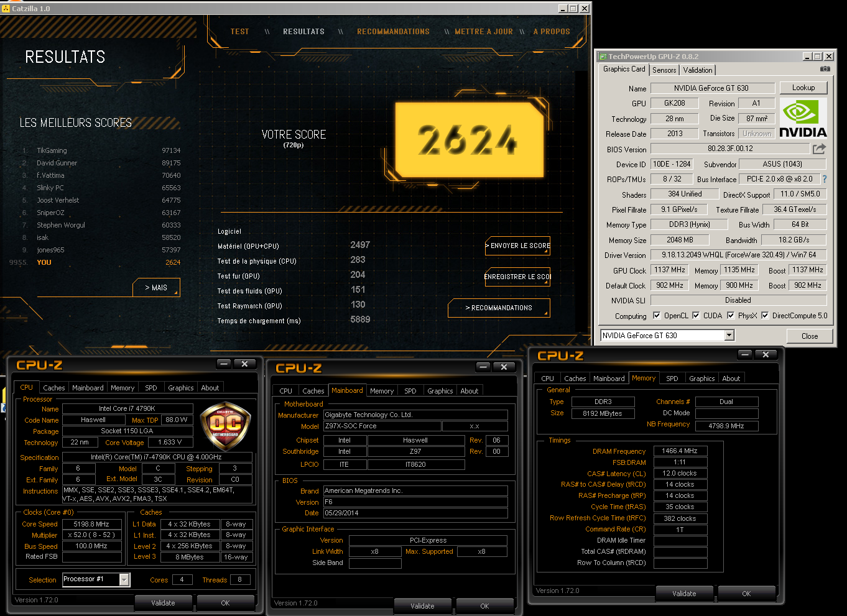847x616 pixels.
Task: Open the NVIDIA GeForce GT 630 card dropdown
Action: point(729,336)
